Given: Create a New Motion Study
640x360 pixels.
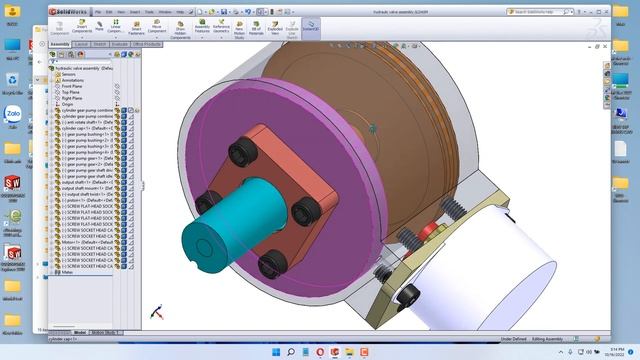Looking at the screenshot, I should [239, 30].
